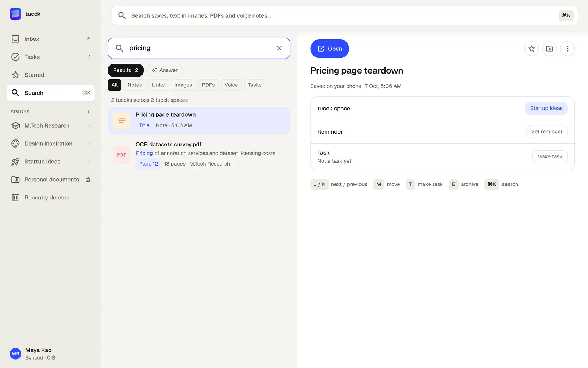This screenshot has height=368, width=588.
Task: Click the Tasks checkmark circle icon
Action: (15, 57)
